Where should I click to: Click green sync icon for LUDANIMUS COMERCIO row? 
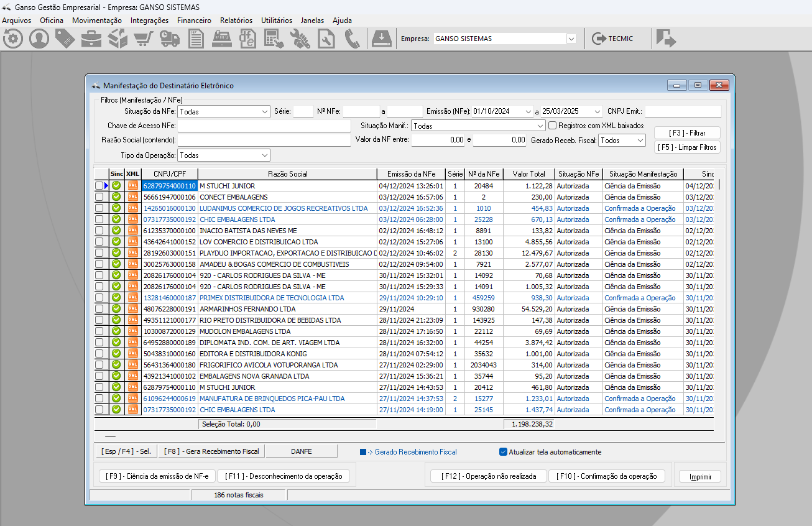point(116,208)
